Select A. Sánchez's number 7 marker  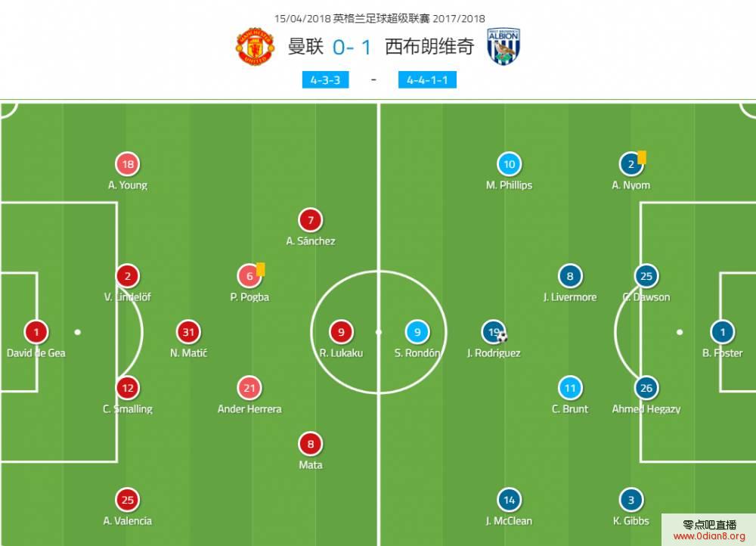[x=311, y=220]
